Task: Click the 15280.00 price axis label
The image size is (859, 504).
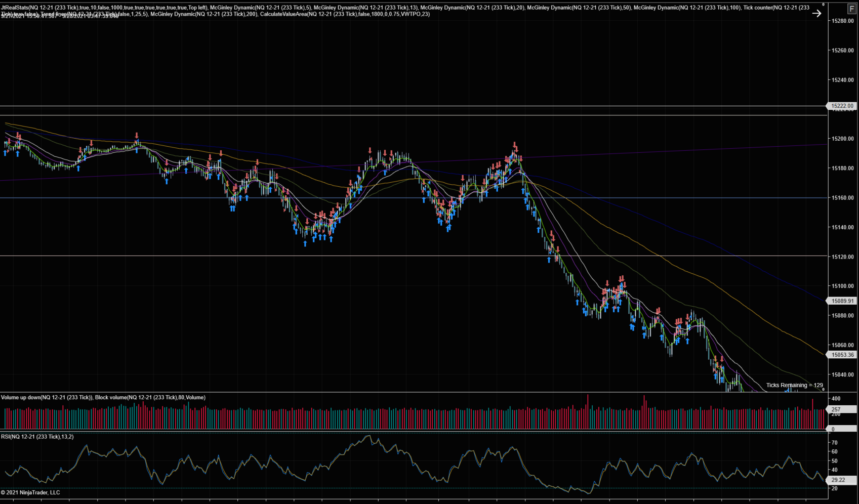Action: (843, 21)
